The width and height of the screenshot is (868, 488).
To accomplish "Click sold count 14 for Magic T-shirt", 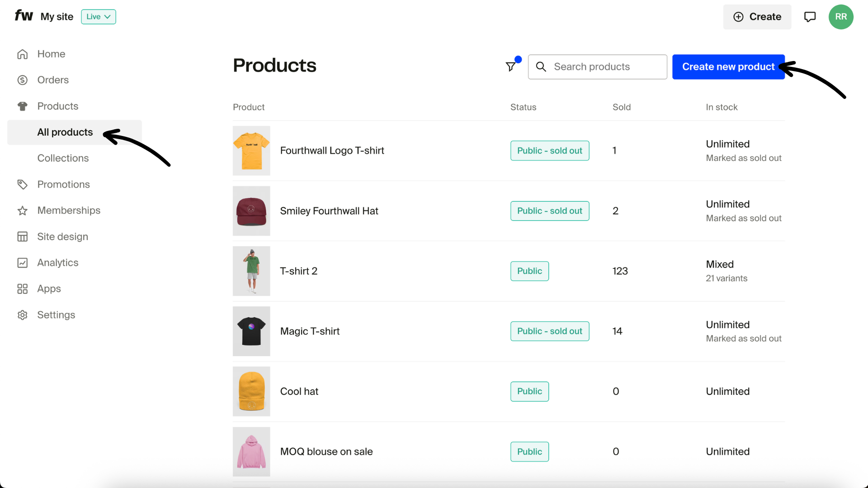I will [617, 331].
